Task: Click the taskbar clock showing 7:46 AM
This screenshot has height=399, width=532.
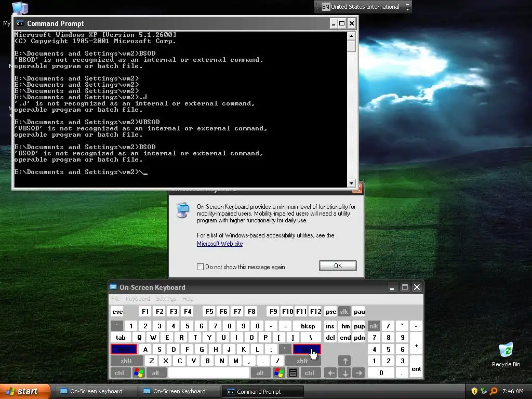Action: click(x=513, y=391)
